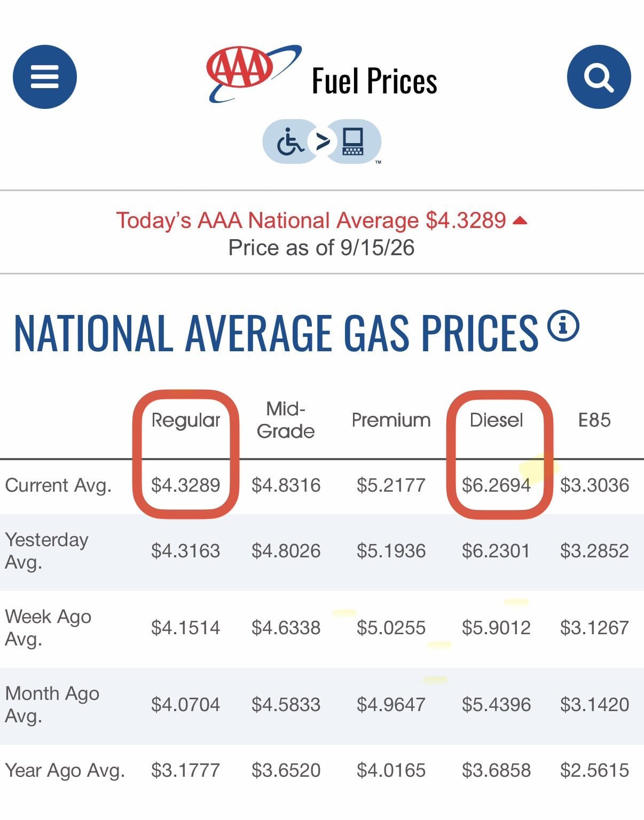The height and width of the screenshot is (820, 644).
Task: Click the Regular current price $4.3289
Action: 186,485
